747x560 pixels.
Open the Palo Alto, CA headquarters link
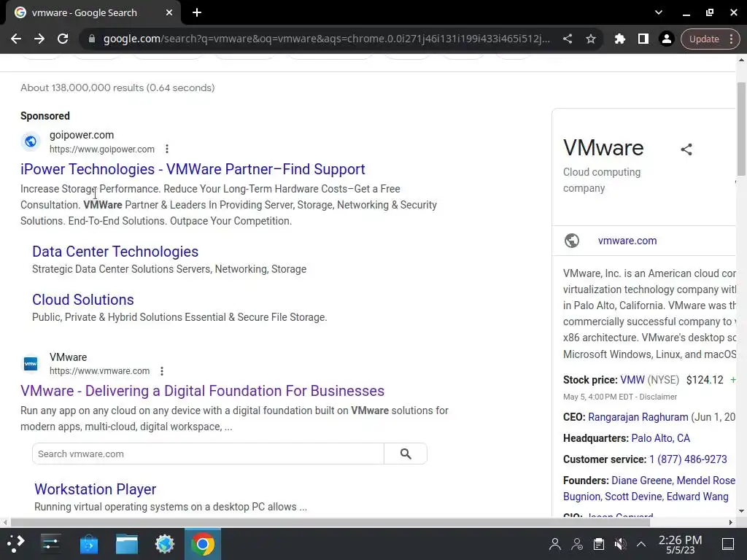[x=660, y=438]
